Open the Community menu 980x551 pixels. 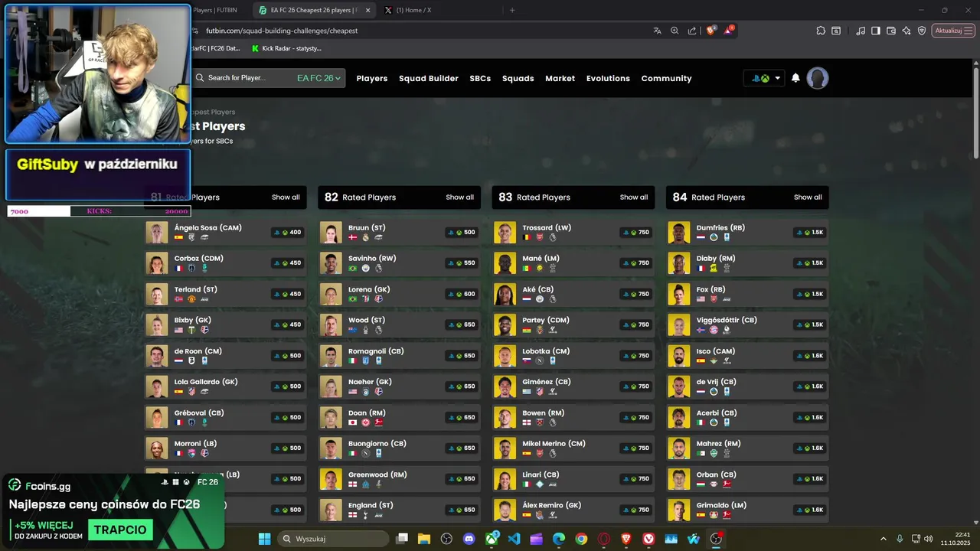(666, 78)
